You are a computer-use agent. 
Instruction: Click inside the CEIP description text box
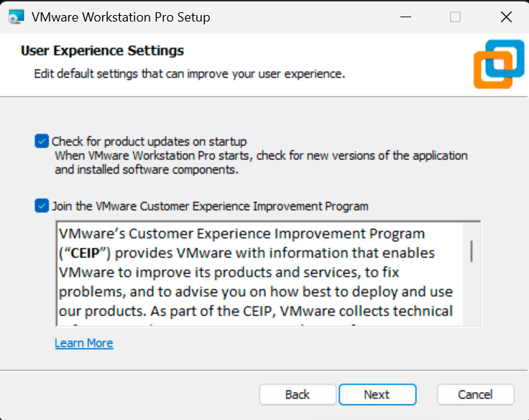259,273
